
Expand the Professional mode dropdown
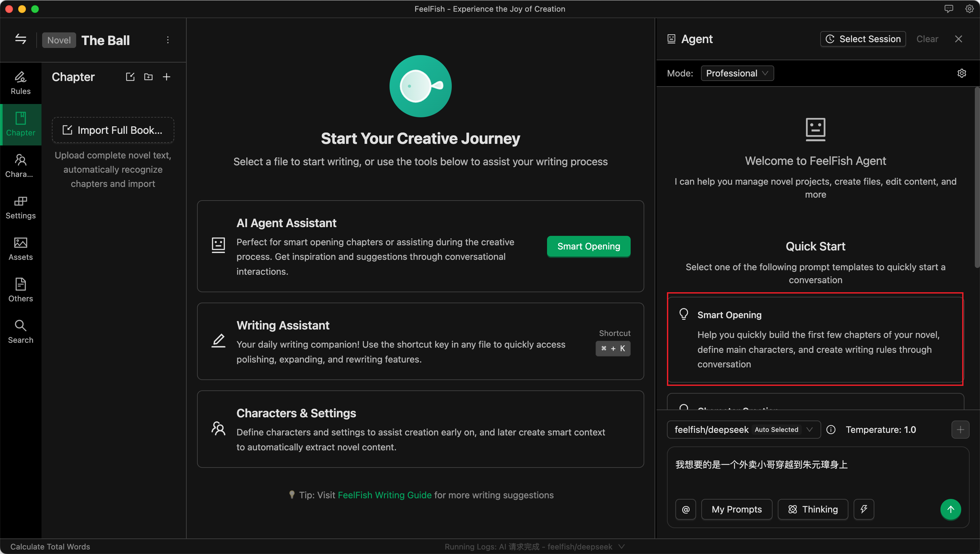tap(737, 73)
